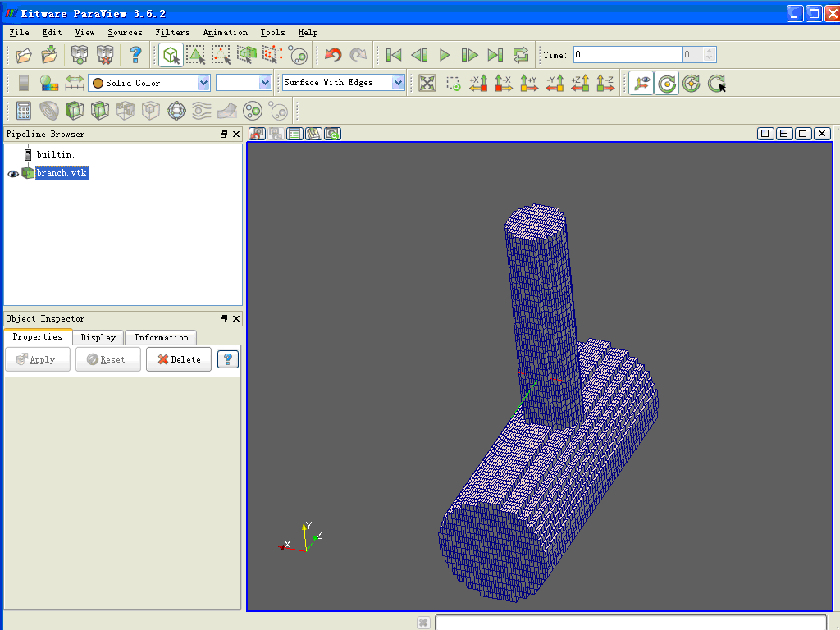This screenshot has height=630, width=840.
Task: Open the Edit color map icon
Action: tap(49, 83)
